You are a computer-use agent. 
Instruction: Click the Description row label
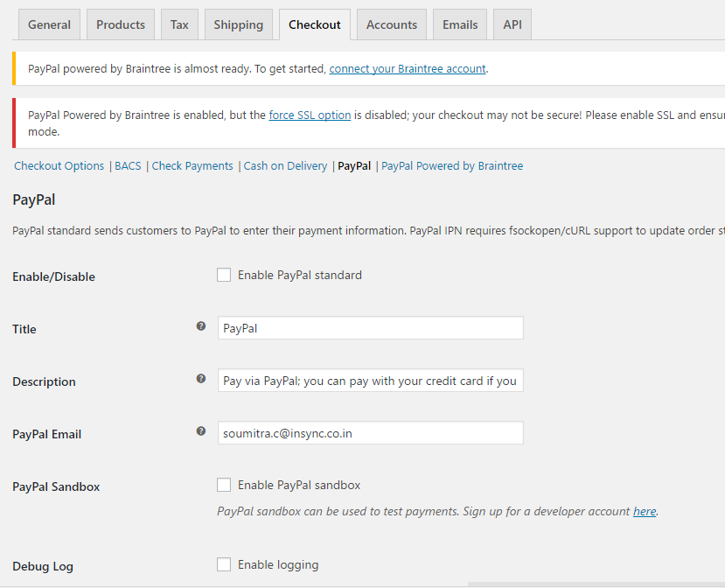[x=44, y=381]
